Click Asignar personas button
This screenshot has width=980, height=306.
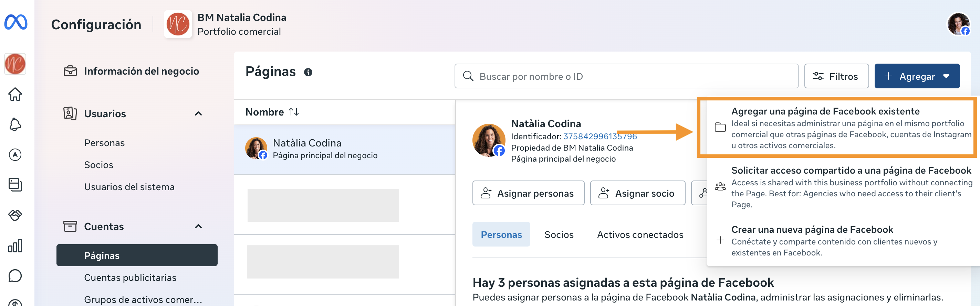coord(529,193)
